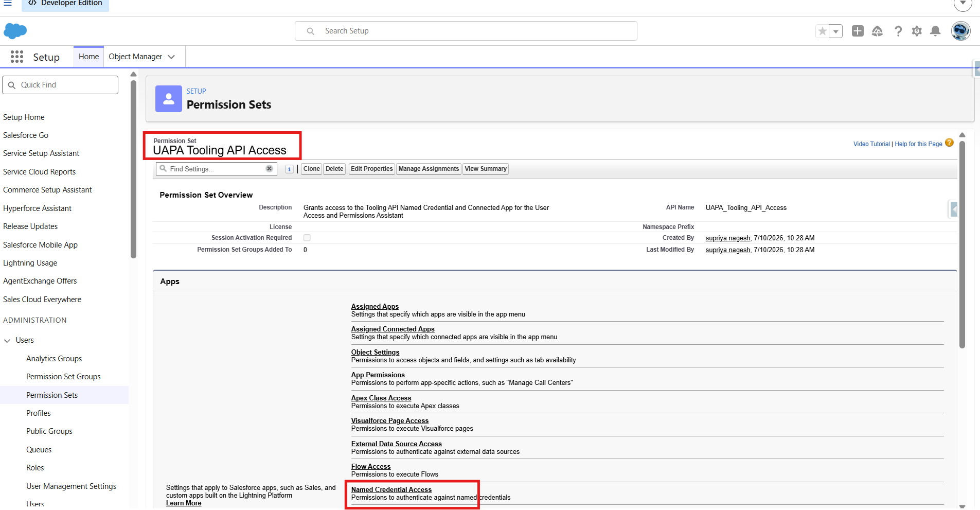Image resolution: width=980 pixels, height=510 pixels.
Task: Click the Quick Find input
Action: click(60, 85)
